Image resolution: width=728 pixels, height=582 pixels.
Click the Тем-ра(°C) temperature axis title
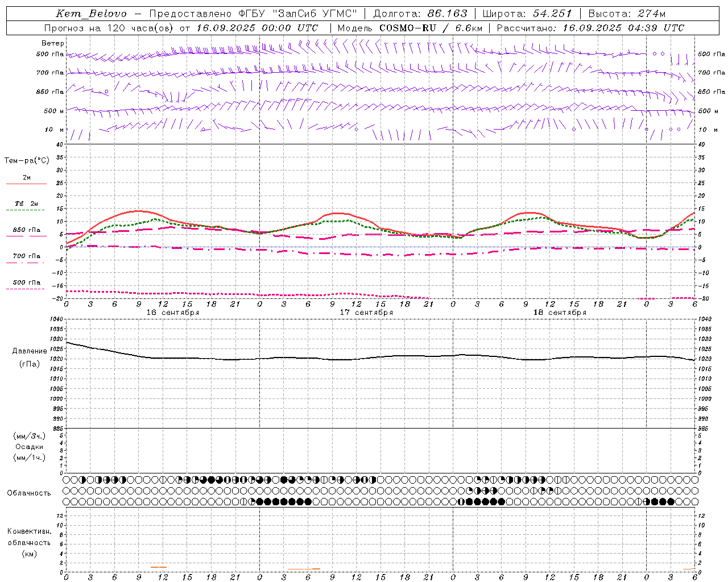pyautogui.click(x=27, y=161)
